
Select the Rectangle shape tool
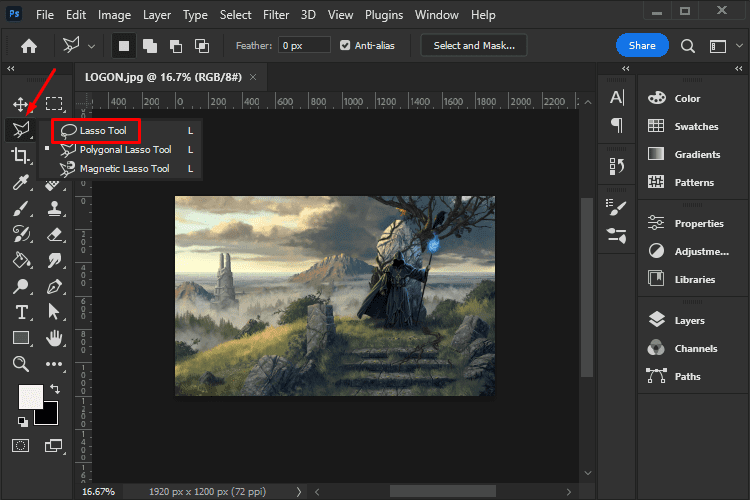tap(21, 338)
